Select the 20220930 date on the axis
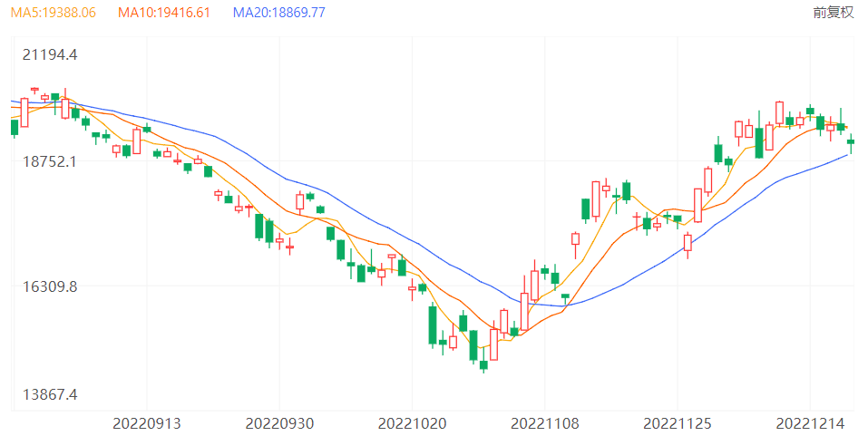The height and width of the screenshot is (436, 868). coord(279,423)
